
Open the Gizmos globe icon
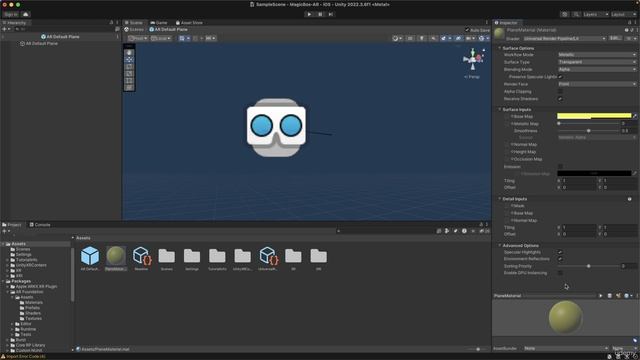point(482,38)
